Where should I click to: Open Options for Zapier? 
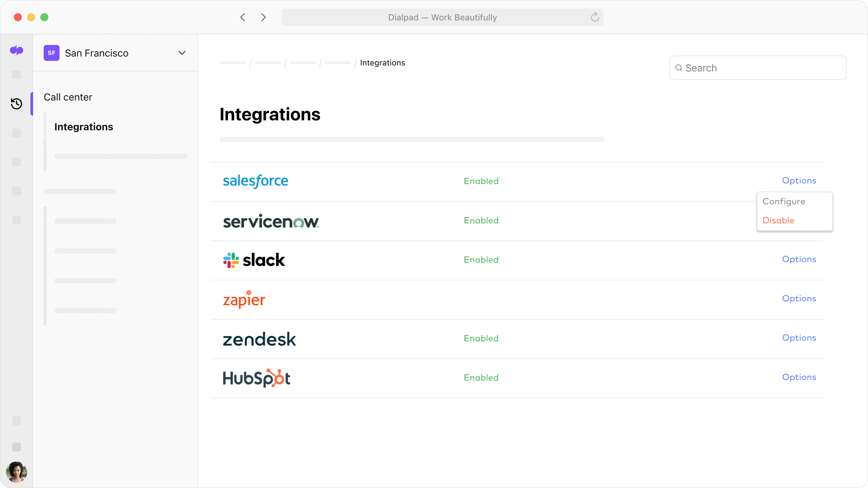[799, 299]
